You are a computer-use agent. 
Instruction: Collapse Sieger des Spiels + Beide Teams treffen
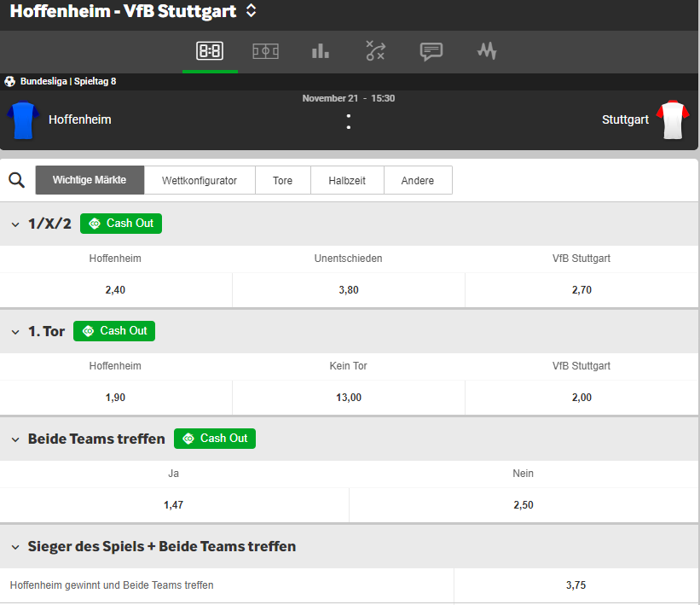point(15,547)
